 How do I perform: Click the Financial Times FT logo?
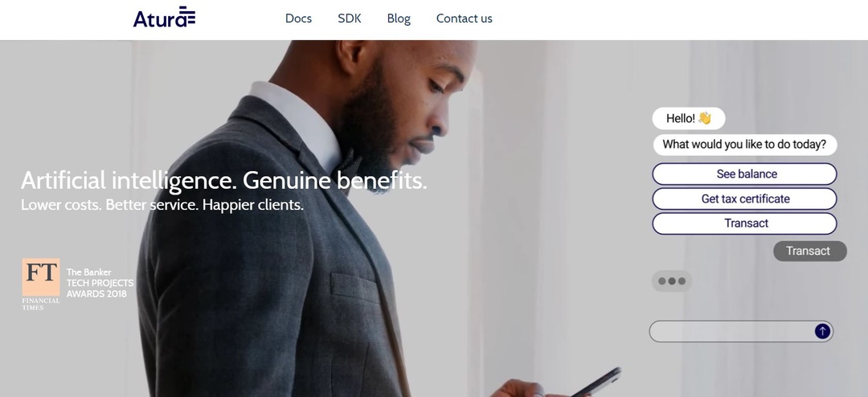tap(41, 284)
